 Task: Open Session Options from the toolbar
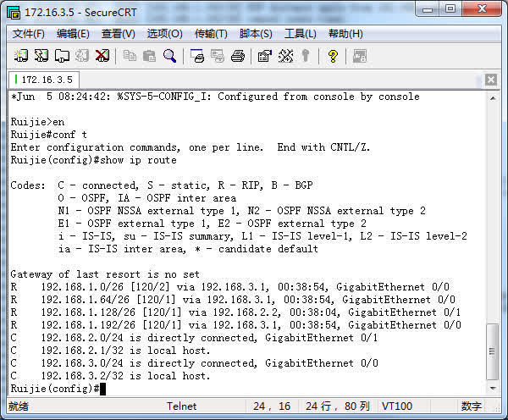pos(264,56)
